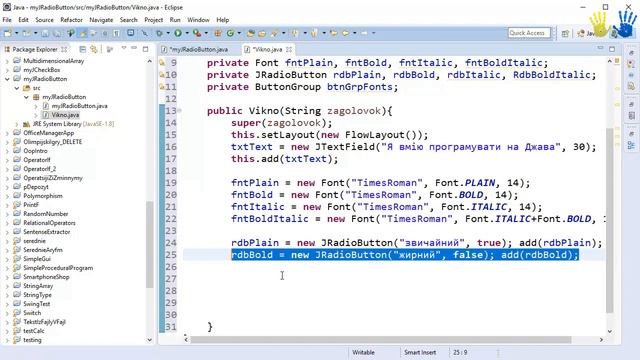Viewport: 640px width, 360px height.
Task: Toggle the Show Whitespace Characters icon
Action: (x=117, y=33)
